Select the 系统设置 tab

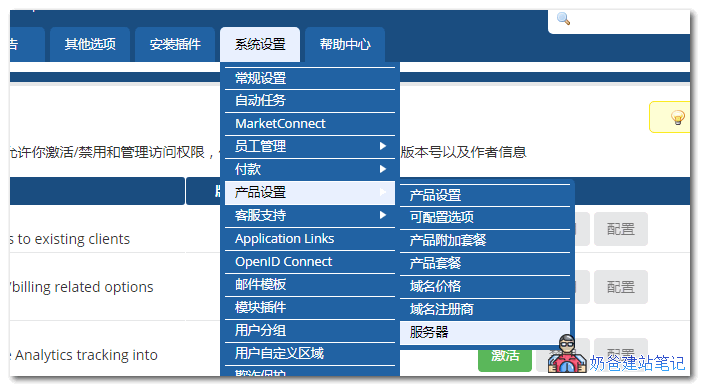click(x=260, y=44)
